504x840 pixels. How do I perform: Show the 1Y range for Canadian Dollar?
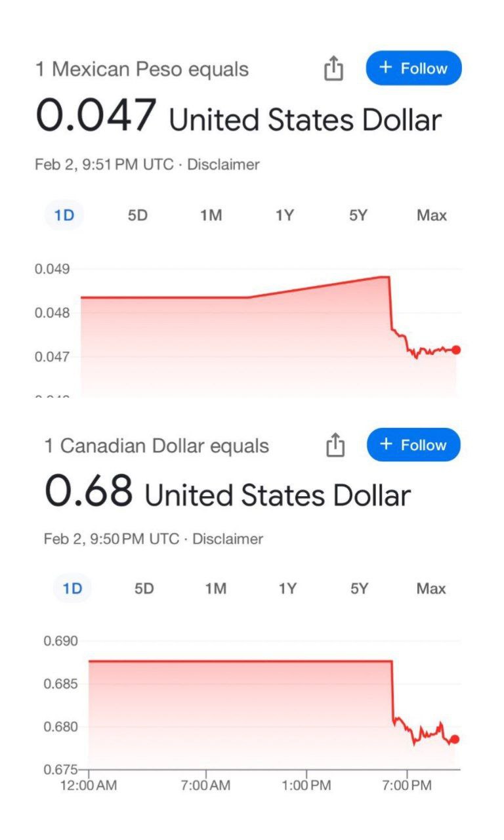point(287,589)
